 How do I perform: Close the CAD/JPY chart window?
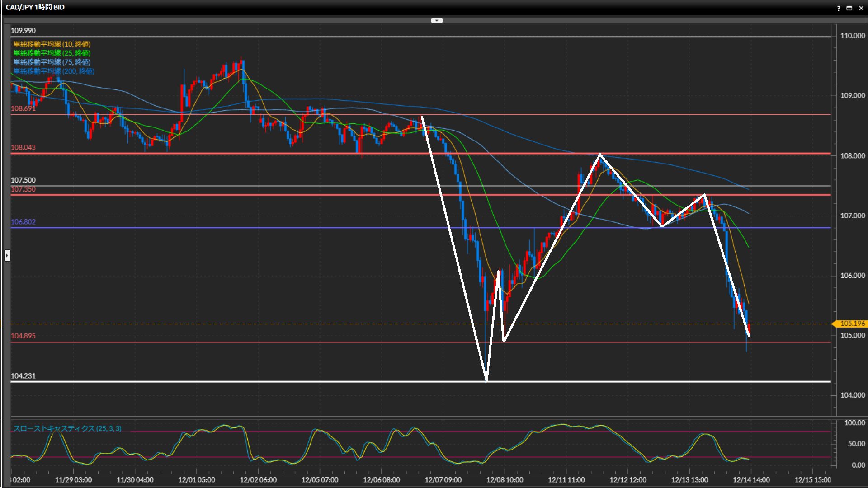(x=861, y=8)
